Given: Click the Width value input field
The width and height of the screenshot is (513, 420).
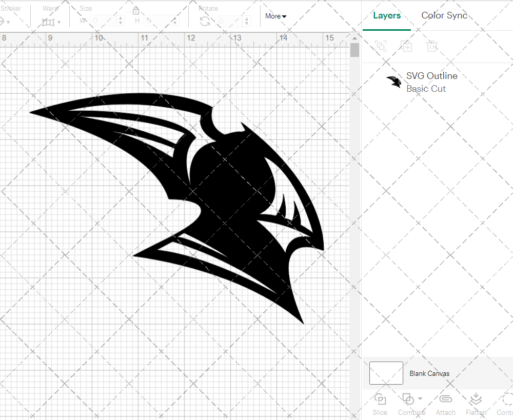Looking at the screenshot, I should (103, 21).
